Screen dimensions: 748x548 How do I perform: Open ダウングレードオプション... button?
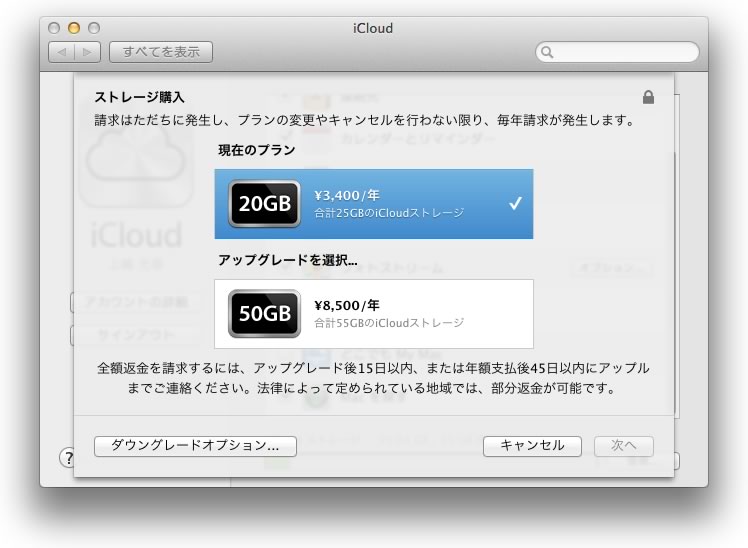click(195, 446)
